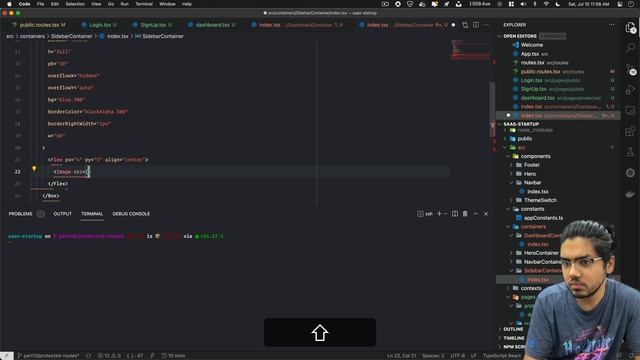Collapse the OPEN EDITORS section
640x360 pixels.
coord(520,36)
